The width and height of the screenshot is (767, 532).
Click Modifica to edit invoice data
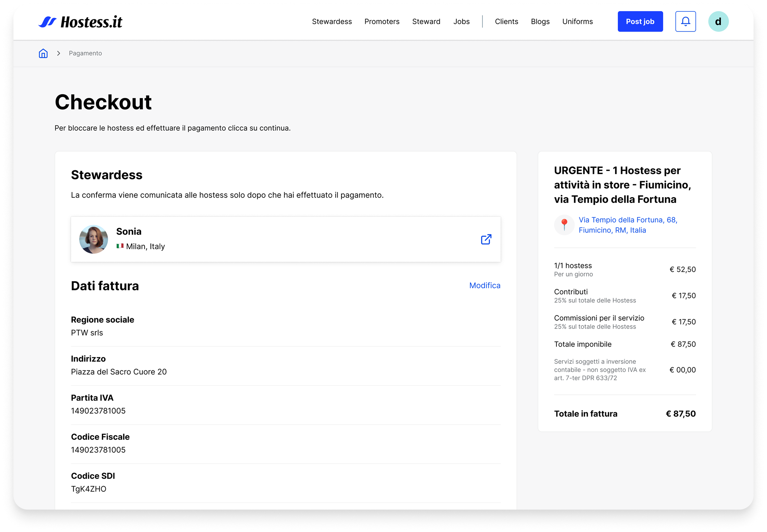(484, 285)
